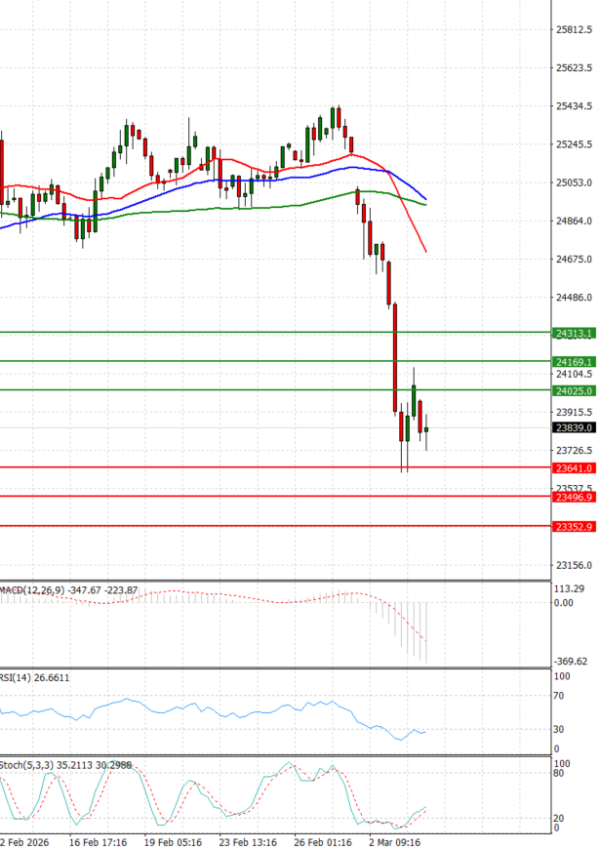The width and height of the screenshot is (600, 849).
Task: Select the 24169.1 green level label
Action: [x=574, y=361]
